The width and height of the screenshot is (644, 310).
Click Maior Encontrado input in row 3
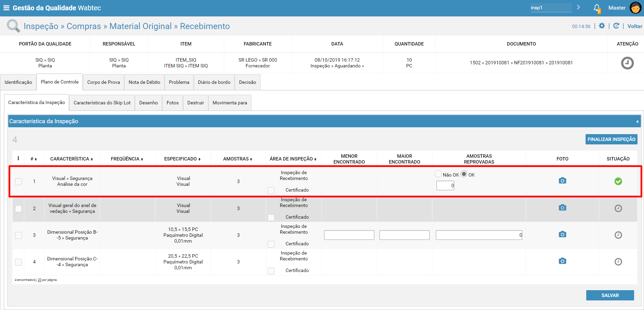tap(404, 235)
